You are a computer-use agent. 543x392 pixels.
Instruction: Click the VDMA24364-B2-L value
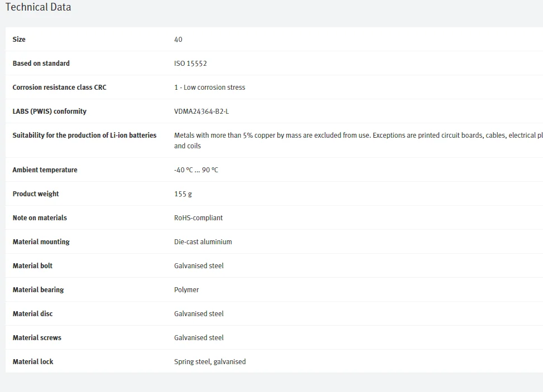point(201,112)
